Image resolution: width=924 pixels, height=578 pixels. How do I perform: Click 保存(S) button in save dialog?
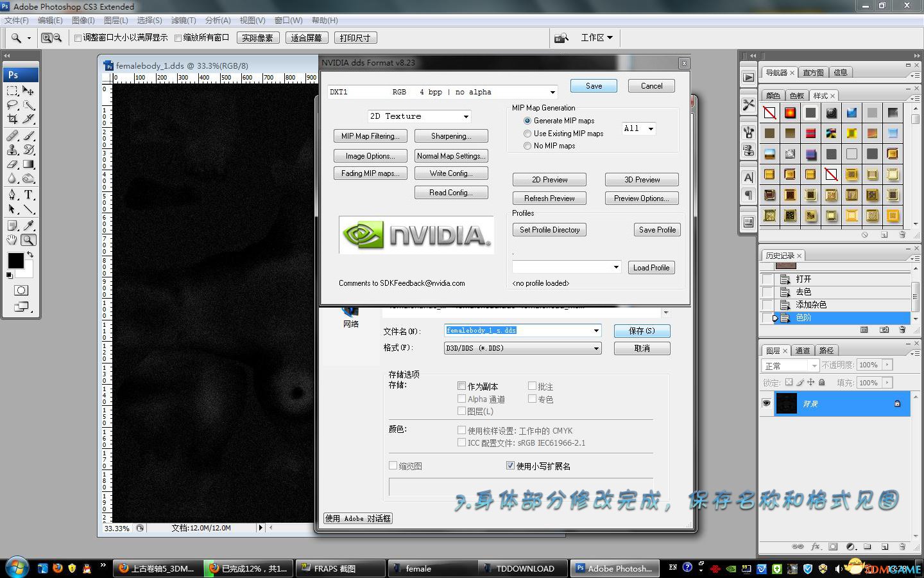coord(642,331)
